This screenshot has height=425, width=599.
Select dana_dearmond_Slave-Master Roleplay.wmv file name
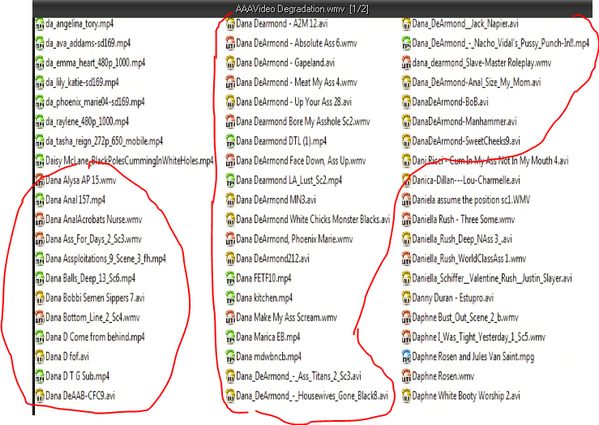coord(482,63)
